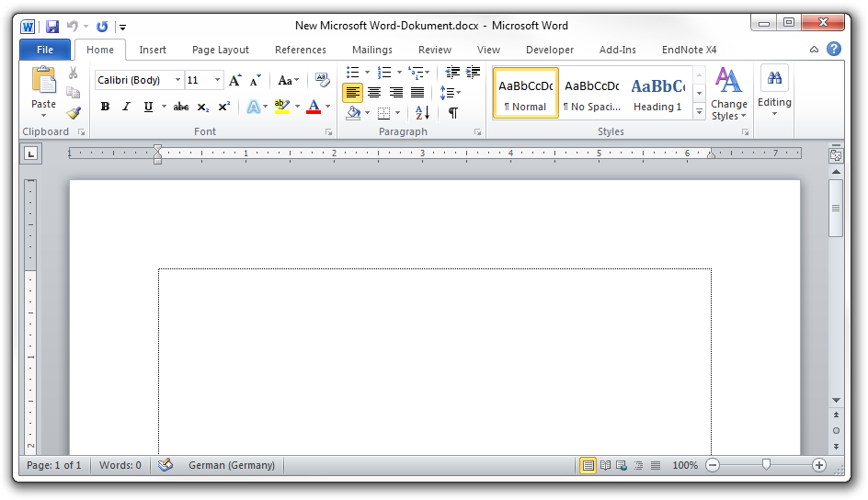Click the Grow Font icon
This screenshot has width=868, height=500.
235,80
